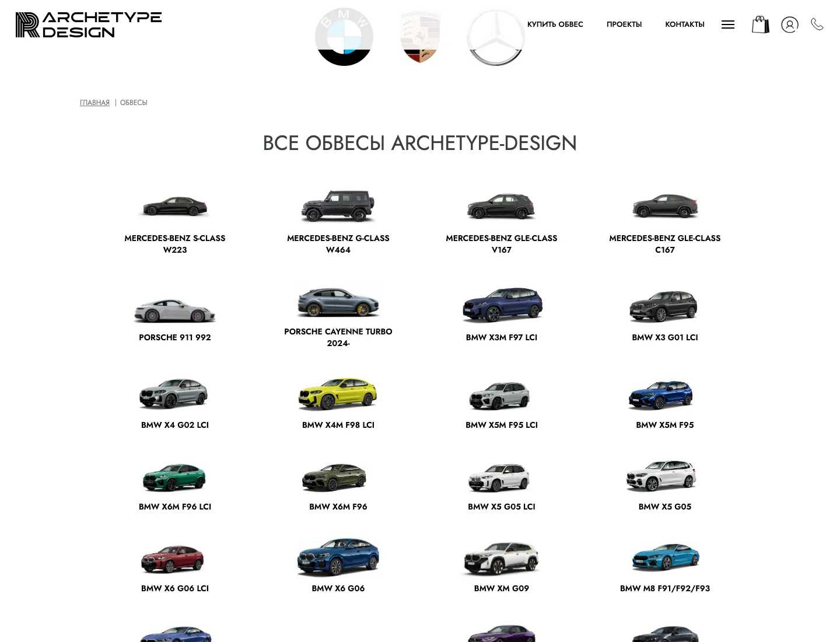Click the BMW X5 G05 title
The height and width of the screenshot is (642, 840).
(x=665, y=507)
